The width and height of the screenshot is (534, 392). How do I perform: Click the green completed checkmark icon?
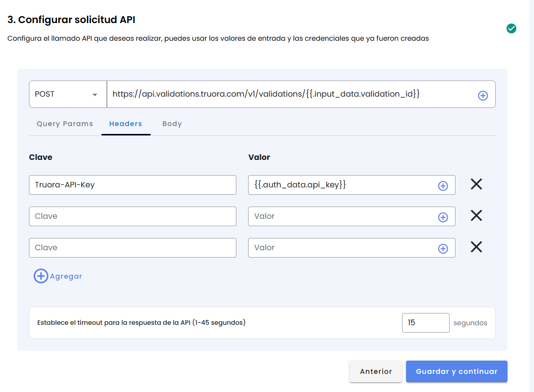(511, 28)
